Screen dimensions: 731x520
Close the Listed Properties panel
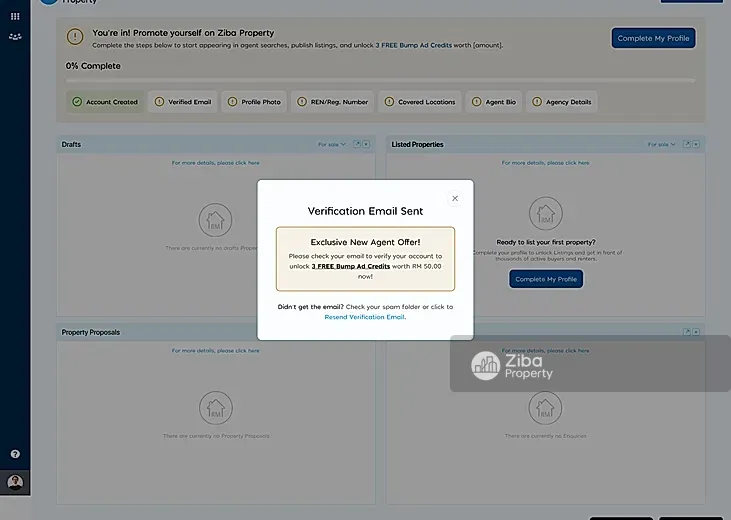click(696, 144)
